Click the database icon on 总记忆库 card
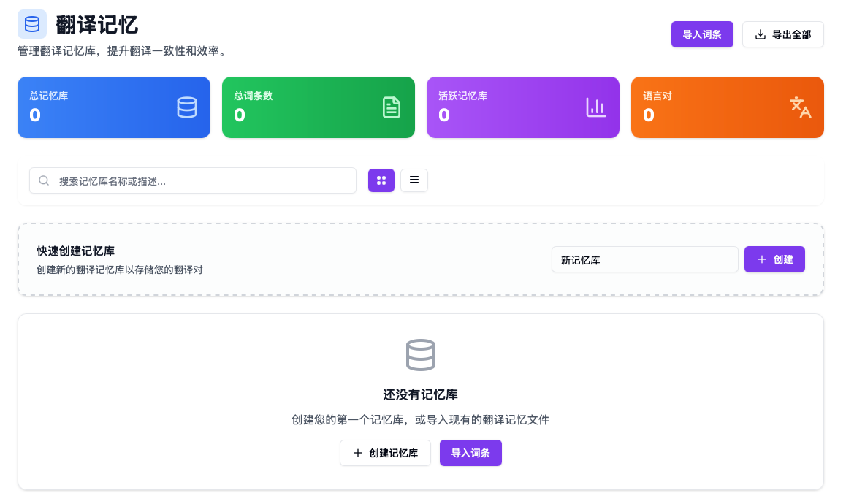This screenshot has width=846, height=504. (x=188, y=107)
